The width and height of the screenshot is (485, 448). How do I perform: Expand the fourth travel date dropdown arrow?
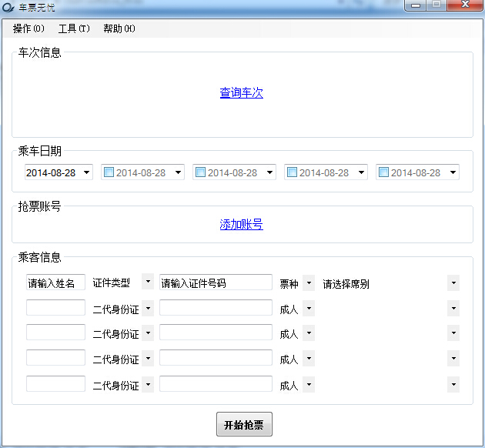coord(361,172)
